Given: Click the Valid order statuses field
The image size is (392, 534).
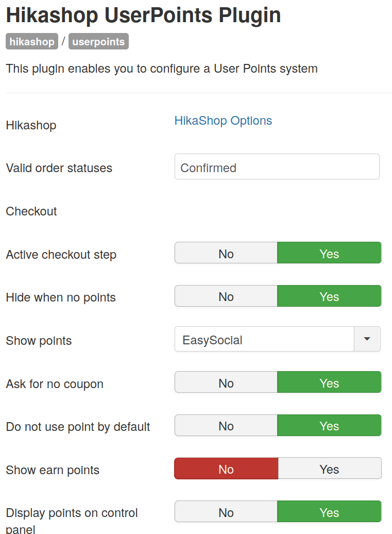Looking at the screenshot, I should tap(277, 167).
